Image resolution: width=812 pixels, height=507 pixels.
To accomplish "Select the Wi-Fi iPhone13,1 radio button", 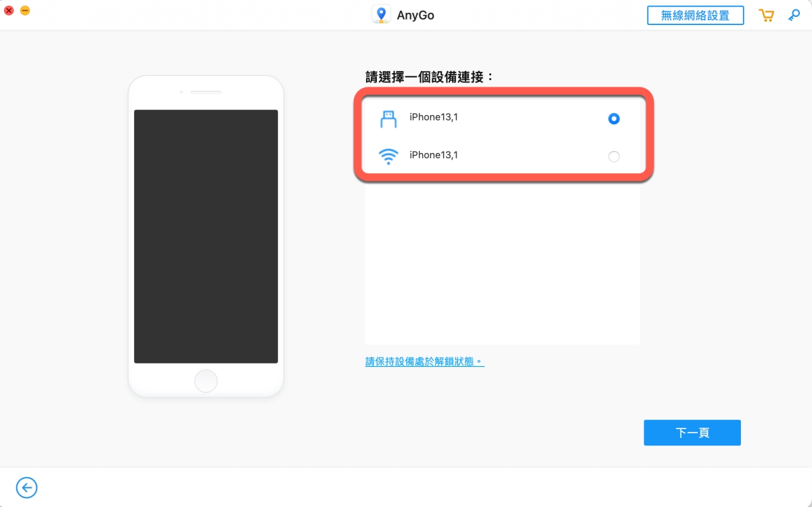I will tap(614, 156).
